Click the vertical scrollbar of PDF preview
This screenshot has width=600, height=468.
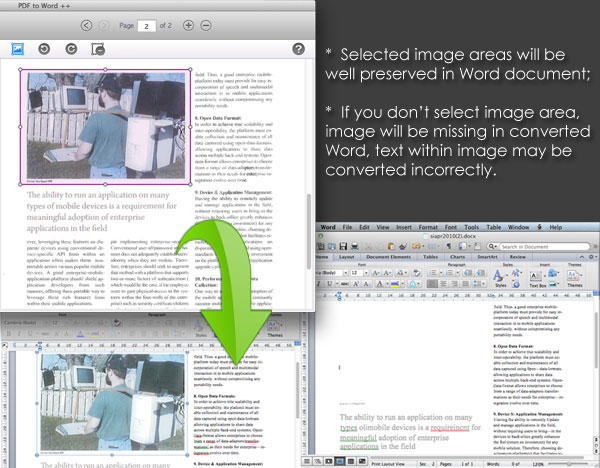[309, 231]
